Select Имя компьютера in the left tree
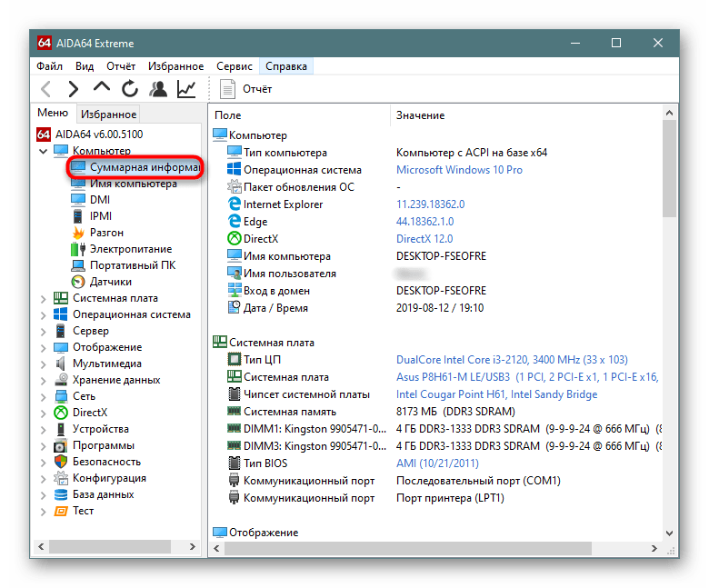709x588 pixels. click(125, 184)
